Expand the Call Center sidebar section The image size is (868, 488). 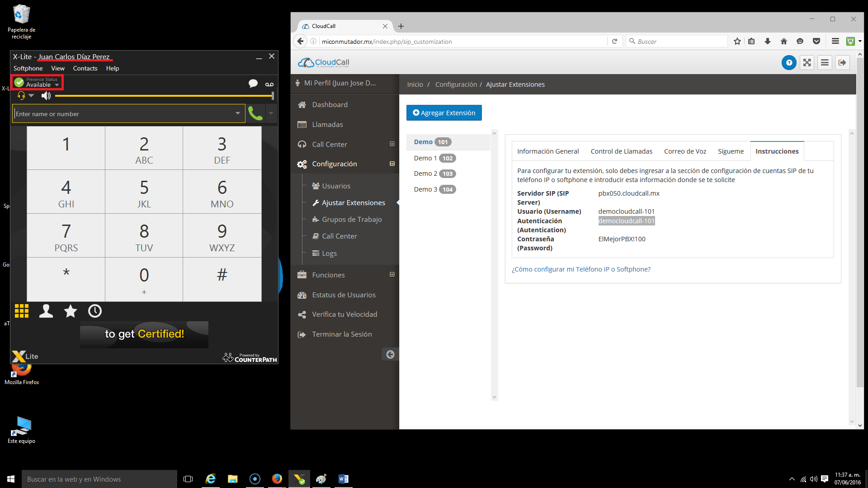[x=392, y=144]
